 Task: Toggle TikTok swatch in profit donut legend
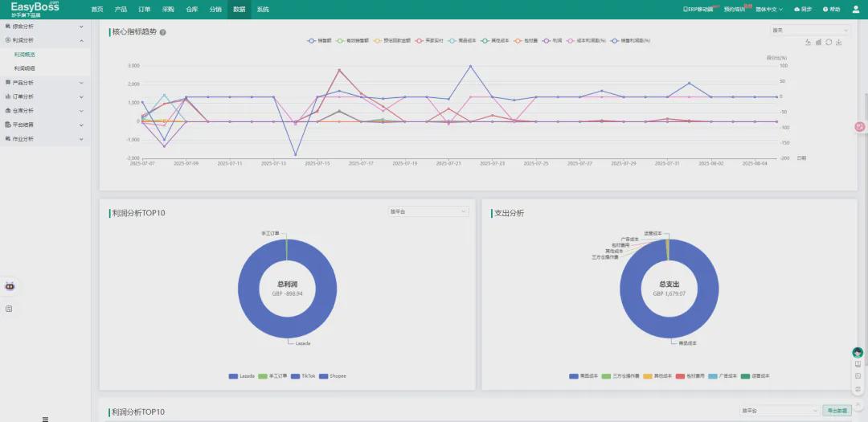point(296,376)
